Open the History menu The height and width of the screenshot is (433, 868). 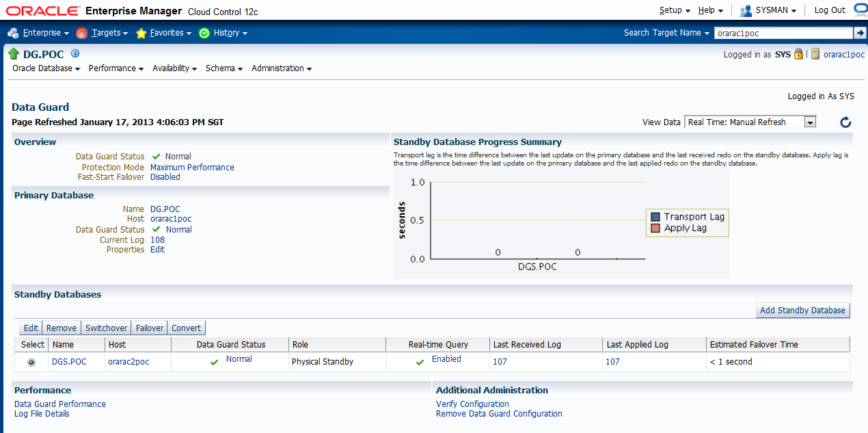[230, 33]
